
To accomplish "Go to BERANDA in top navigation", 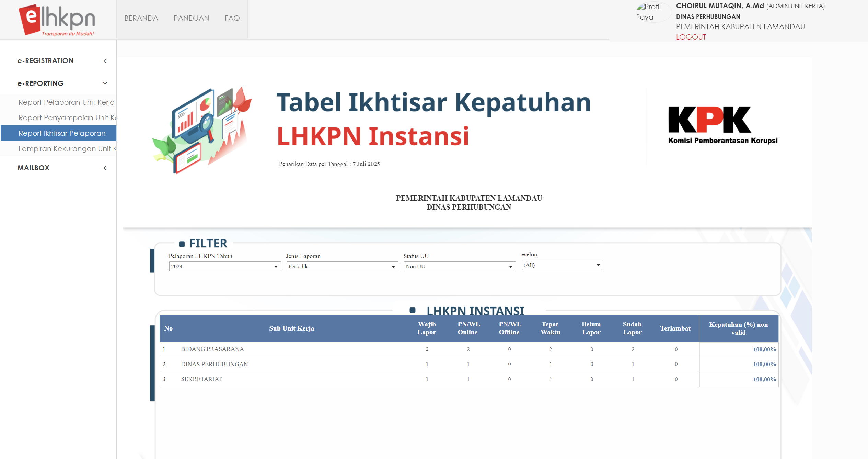I will (141, 18).
